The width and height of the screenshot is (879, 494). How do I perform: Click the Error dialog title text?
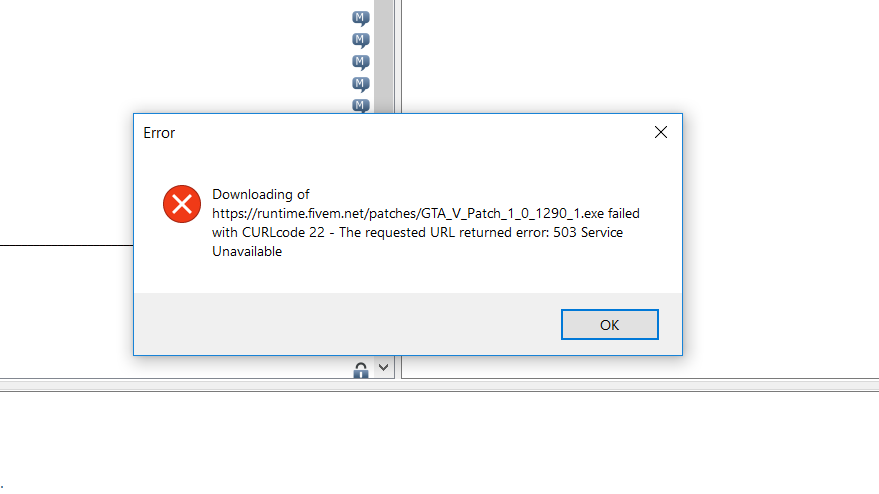pyautogui.click(x=159, y=133)
